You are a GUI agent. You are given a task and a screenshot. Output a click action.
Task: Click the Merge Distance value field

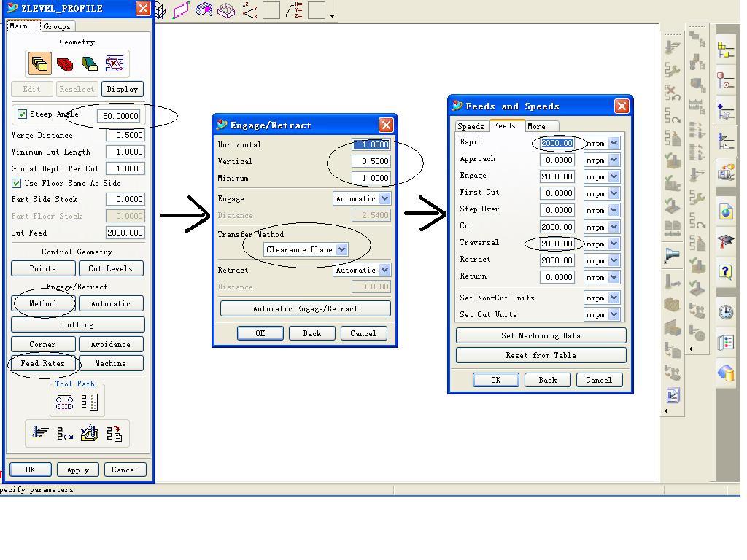point(125,135)
